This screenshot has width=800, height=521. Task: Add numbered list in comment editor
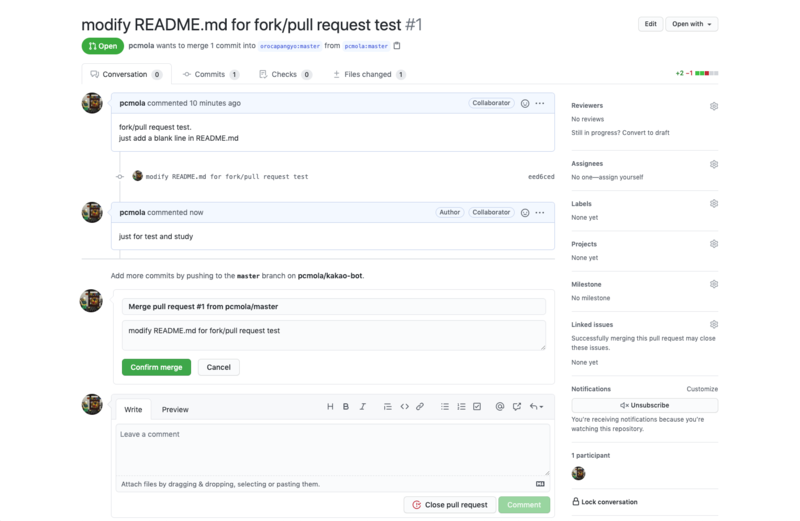pyautogui.click(x=461, y=407)
